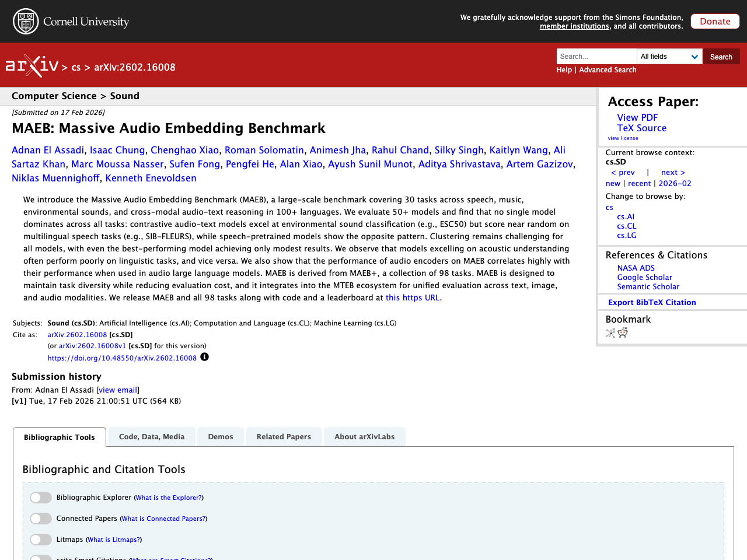This screenshot has width=747, height=560.
Task: Click Export BibTeX Citation
Action: (x=652, y=302)
